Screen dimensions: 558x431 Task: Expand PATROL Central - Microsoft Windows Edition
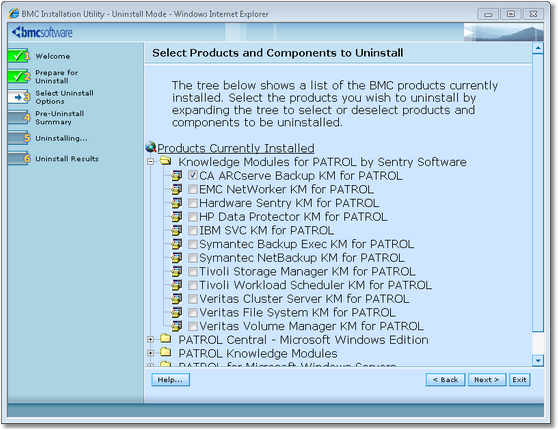[x=151, y=340]
